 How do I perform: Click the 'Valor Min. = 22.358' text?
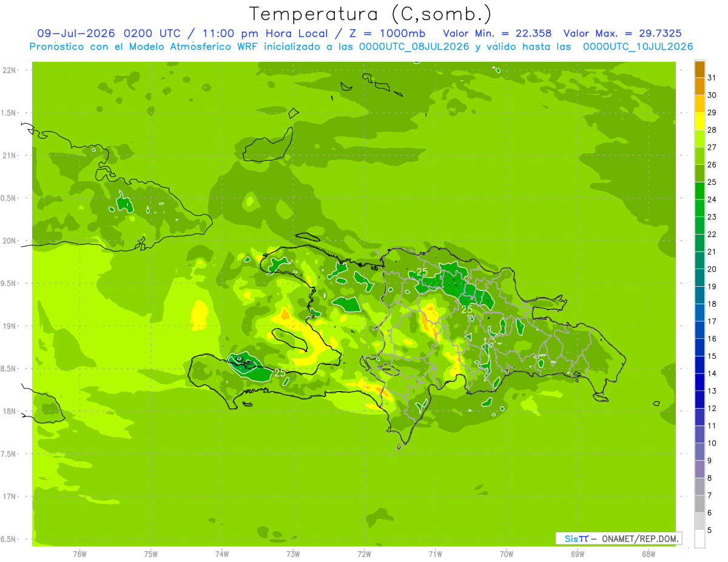coord(497,33)
